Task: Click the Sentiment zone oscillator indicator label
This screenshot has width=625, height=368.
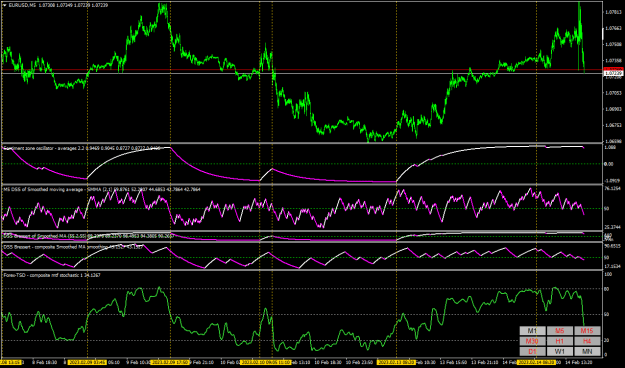Action: (82, 148)
